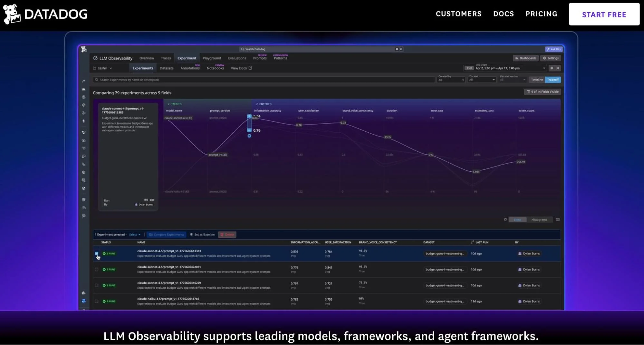Click the 15d time span badge
This screenshot has width=644, height=345.
point(469,68)
